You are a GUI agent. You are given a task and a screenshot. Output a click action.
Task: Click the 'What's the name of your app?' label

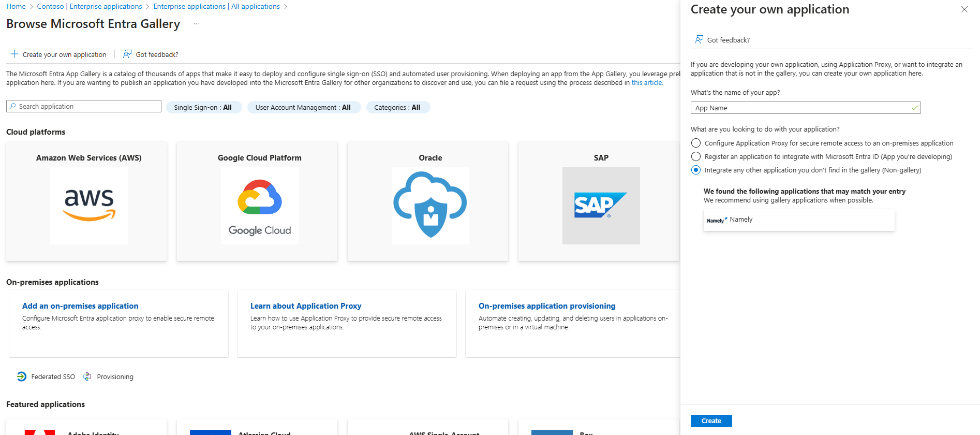(735, 93)
